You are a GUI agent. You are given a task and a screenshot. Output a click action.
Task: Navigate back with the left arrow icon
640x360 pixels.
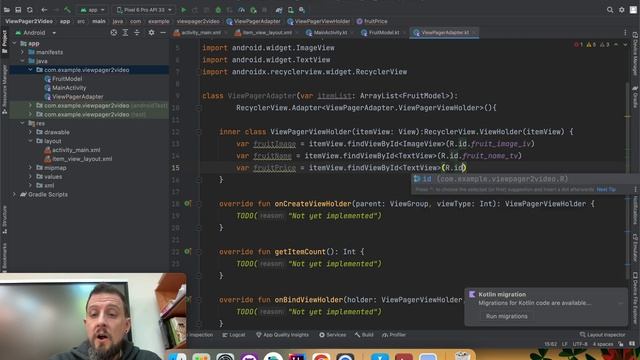pyautogui.click(x=44, y=10)
